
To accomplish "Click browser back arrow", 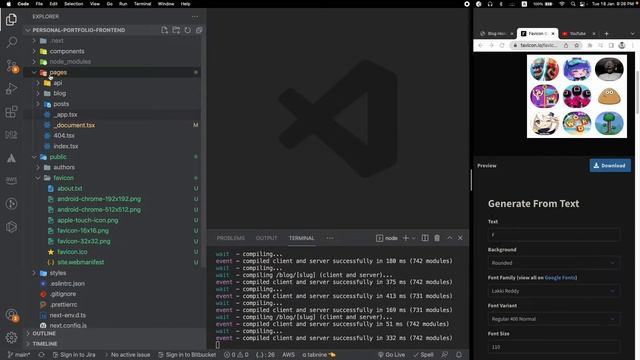I will pos(480,45).
